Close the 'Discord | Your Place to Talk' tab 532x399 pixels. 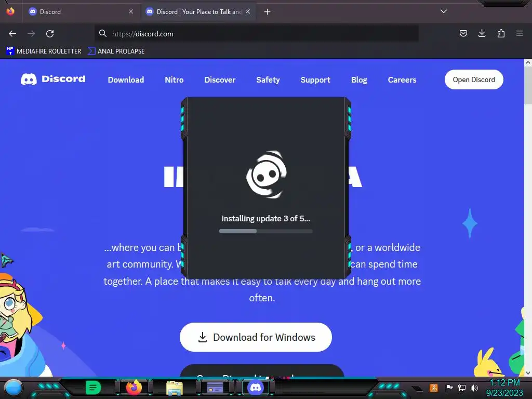tap(248, 11)
